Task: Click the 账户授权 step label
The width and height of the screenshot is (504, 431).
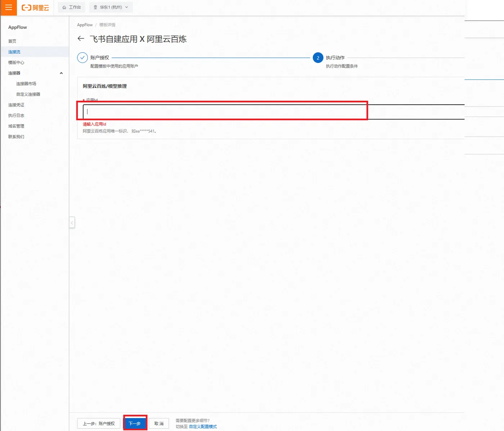Action: [x=100, y=58]
